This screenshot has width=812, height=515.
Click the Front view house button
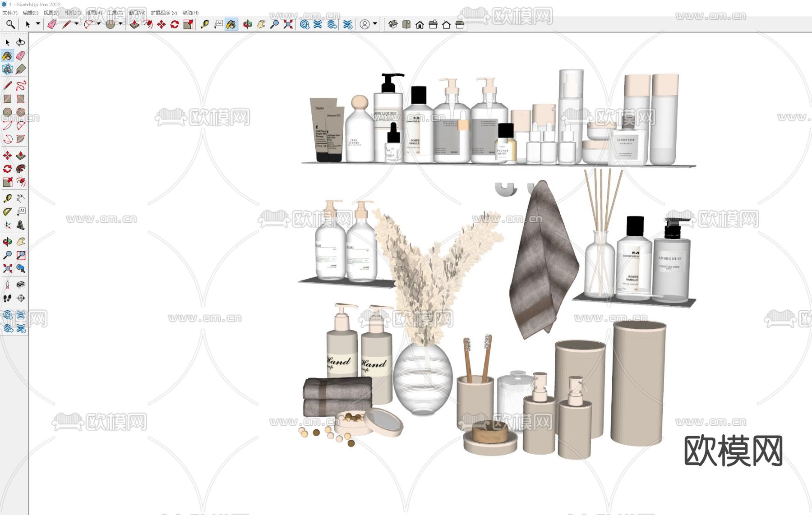(420, 24)
